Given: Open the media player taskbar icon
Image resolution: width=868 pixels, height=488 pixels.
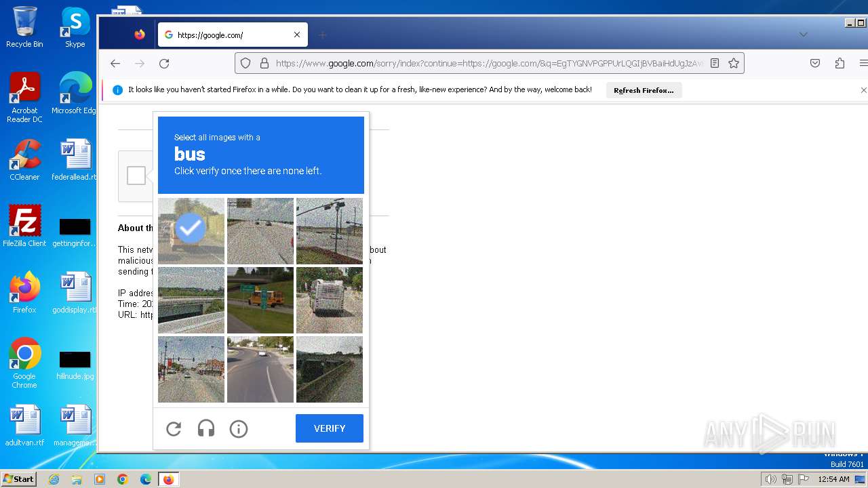Looking at the screenshot, I should (100, 479).
